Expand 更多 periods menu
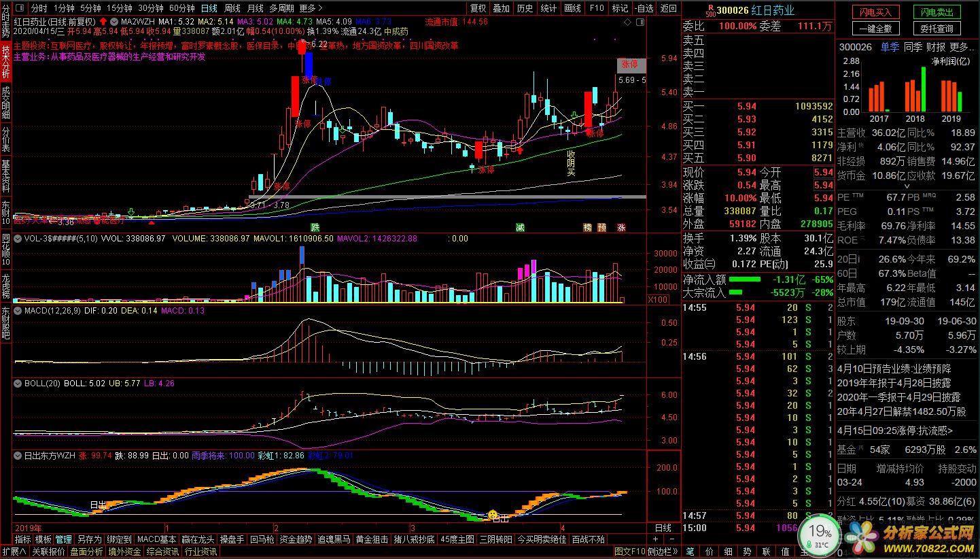This screenshot has height=559, width=980. click(311, 8)
